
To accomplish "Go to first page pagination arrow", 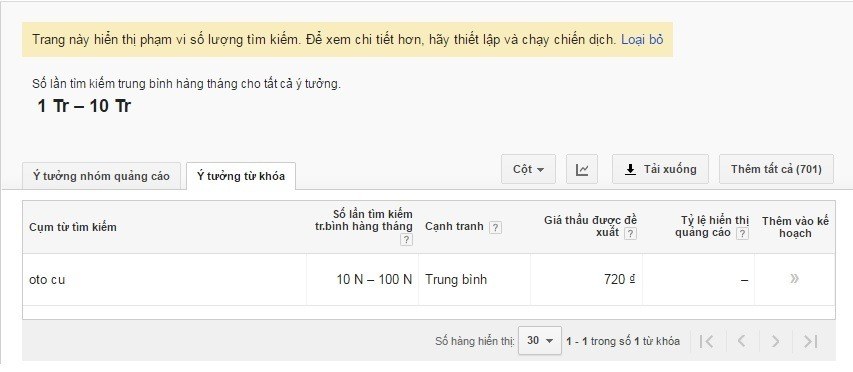I will pos(706,341).
